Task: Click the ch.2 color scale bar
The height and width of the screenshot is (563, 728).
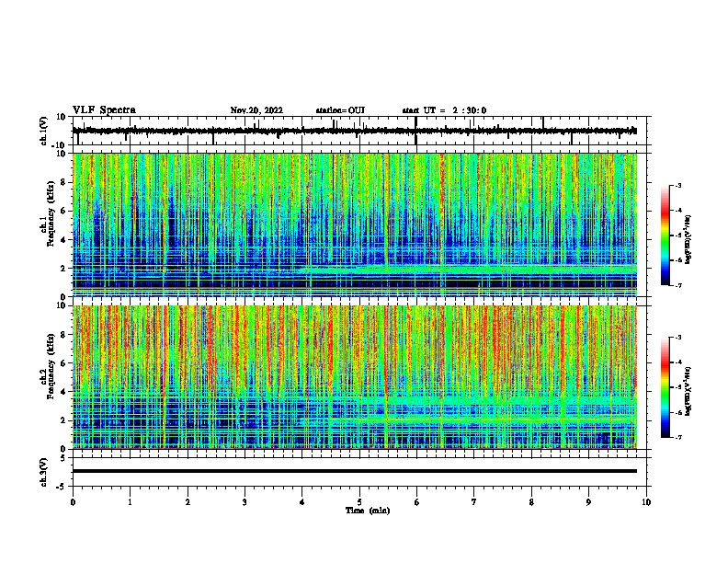Action: pos(665,387)
